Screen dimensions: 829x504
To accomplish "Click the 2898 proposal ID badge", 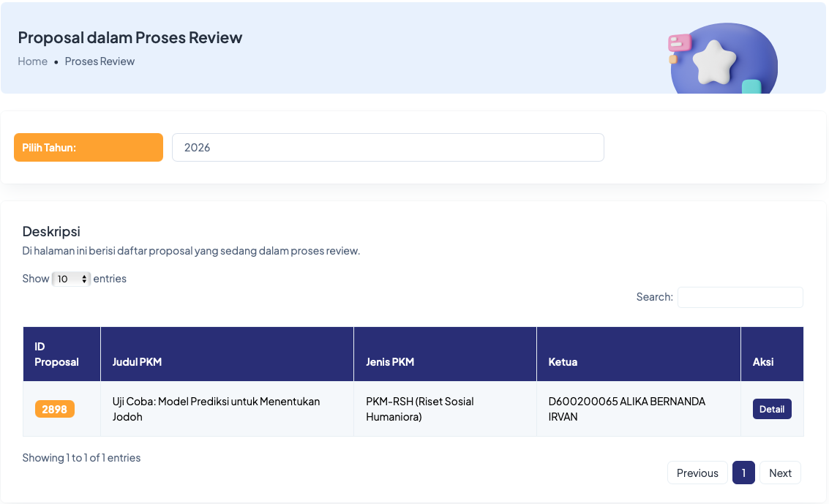I will click(x=54, y=409).
